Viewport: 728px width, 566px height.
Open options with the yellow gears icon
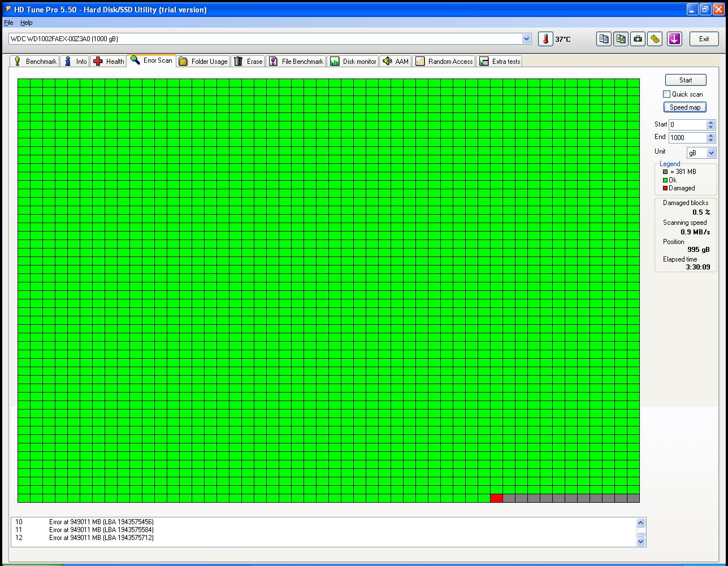655,39
